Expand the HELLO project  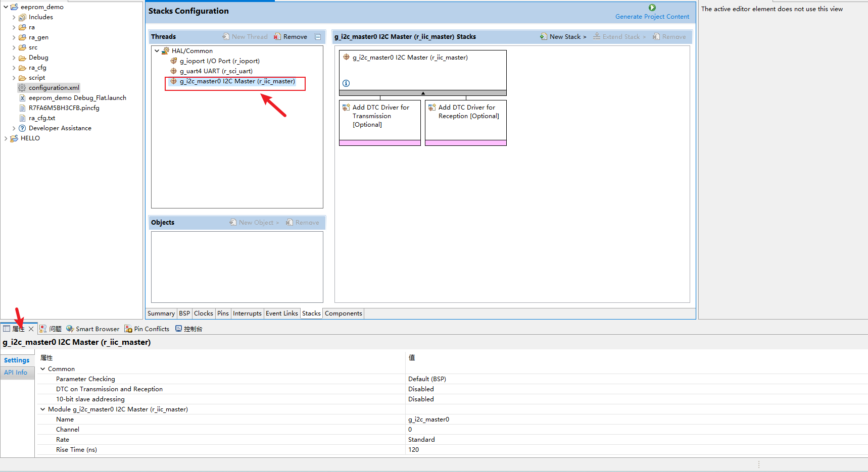(x=6, y=138)
